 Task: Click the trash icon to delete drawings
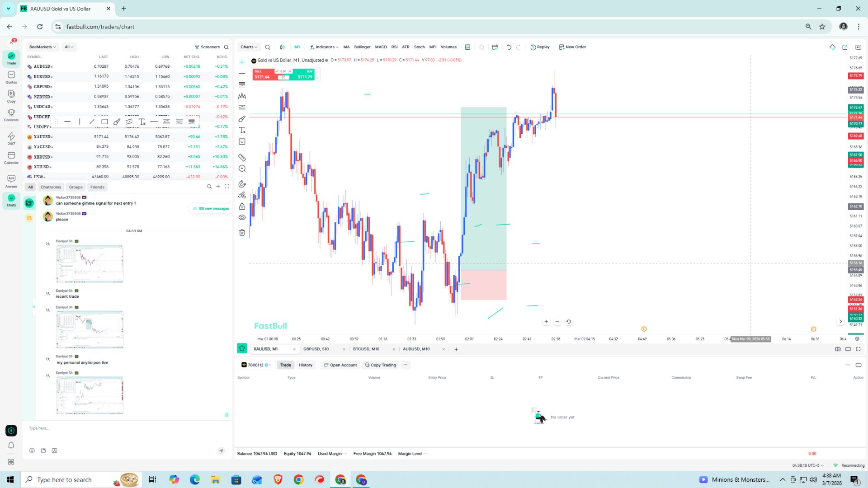pyautogui.click(x=242, y=233)
